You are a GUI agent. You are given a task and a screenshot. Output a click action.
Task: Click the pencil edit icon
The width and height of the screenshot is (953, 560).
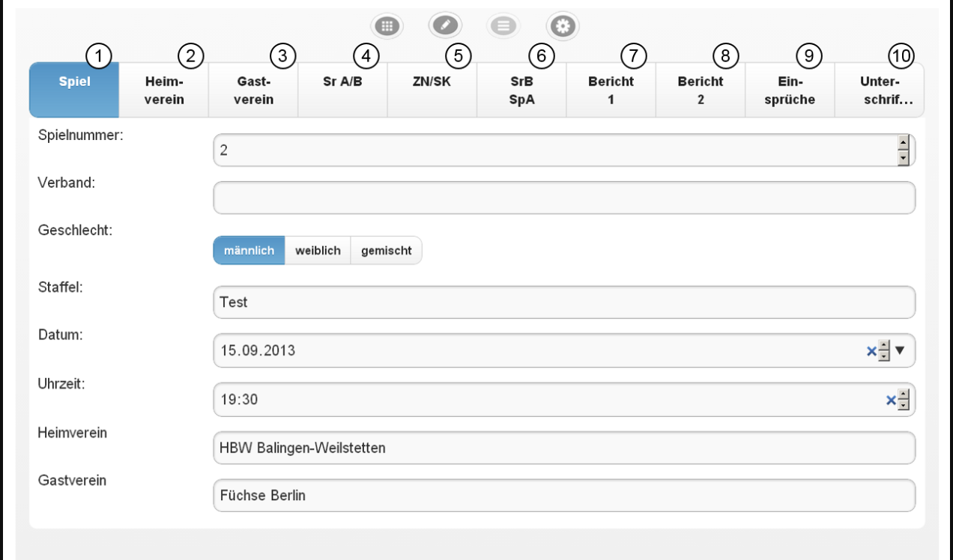coord(445,25)
